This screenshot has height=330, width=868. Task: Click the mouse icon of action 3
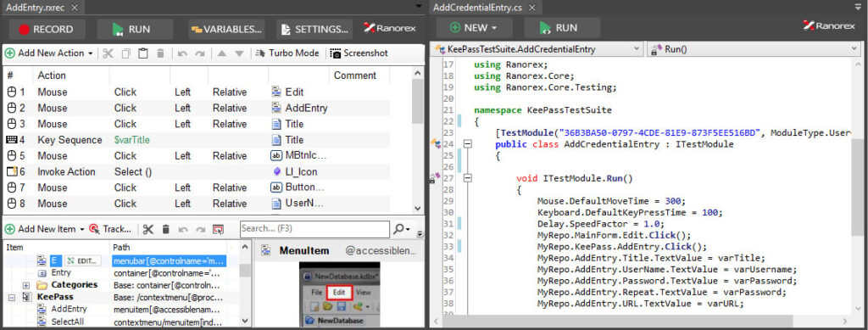point(12,124)
